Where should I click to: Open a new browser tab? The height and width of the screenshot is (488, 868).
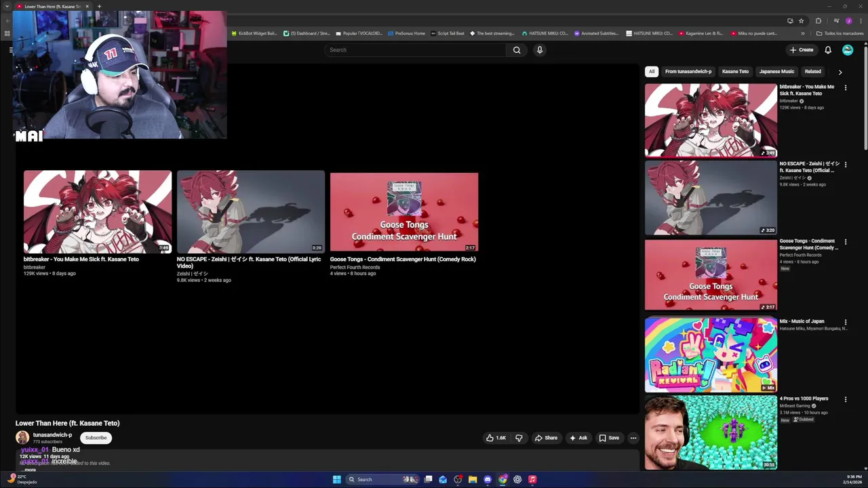(99, 6)
